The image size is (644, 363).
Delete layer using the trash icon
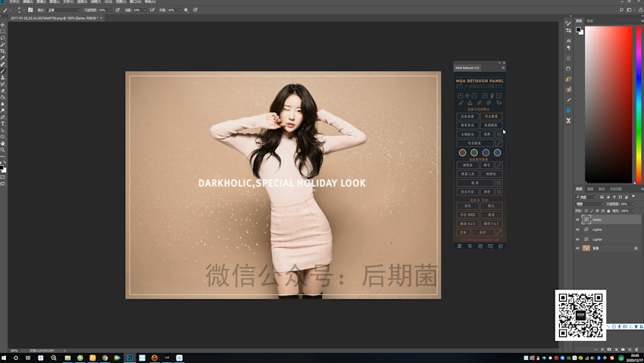tap(636, 349)
